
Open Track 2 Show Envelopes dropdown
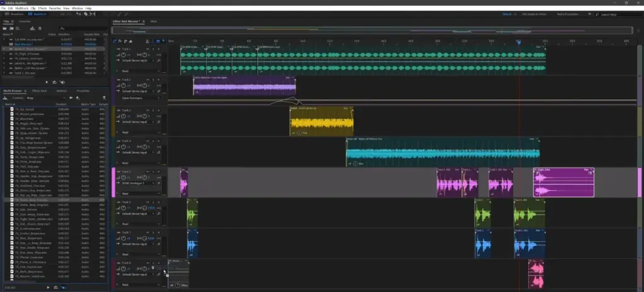(x=140, y=98)
